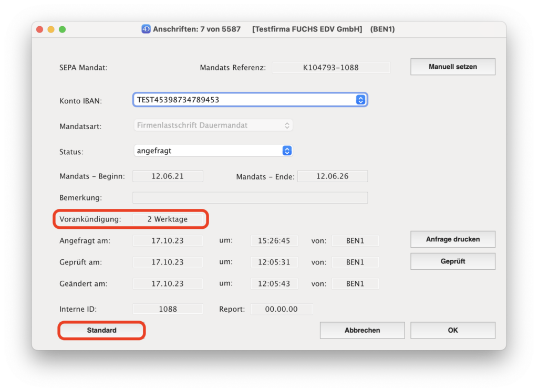
Task: Click the 4D app icon in title bar
Action: pyautogui.click(x=146, y=29)
